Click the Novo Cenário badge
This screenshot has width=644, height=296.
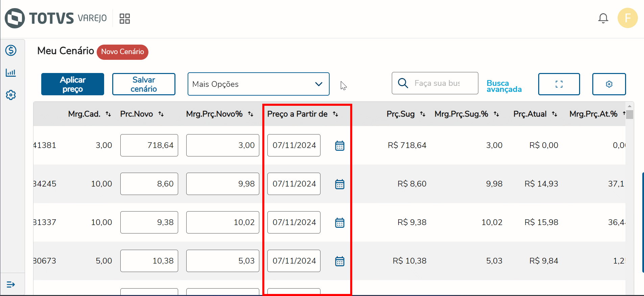[122, 52]
